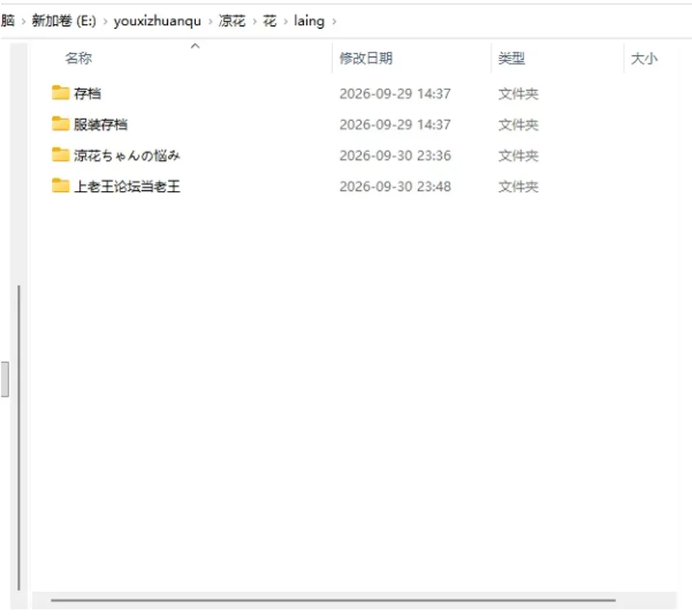
Task: Expand the chevron after 花 breadcrumb
Action: (x=285, y=21)
